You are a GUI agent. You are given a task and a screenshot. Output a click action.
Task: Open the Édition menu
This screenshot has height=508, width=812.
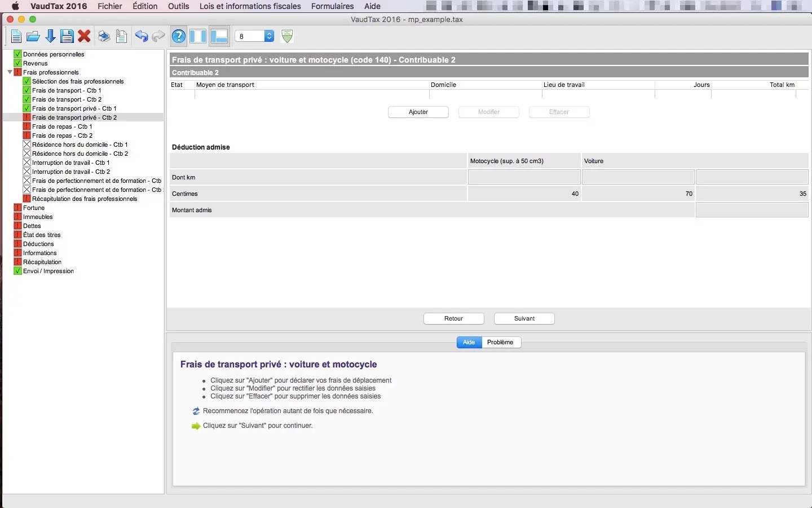[x=145, y=6]
